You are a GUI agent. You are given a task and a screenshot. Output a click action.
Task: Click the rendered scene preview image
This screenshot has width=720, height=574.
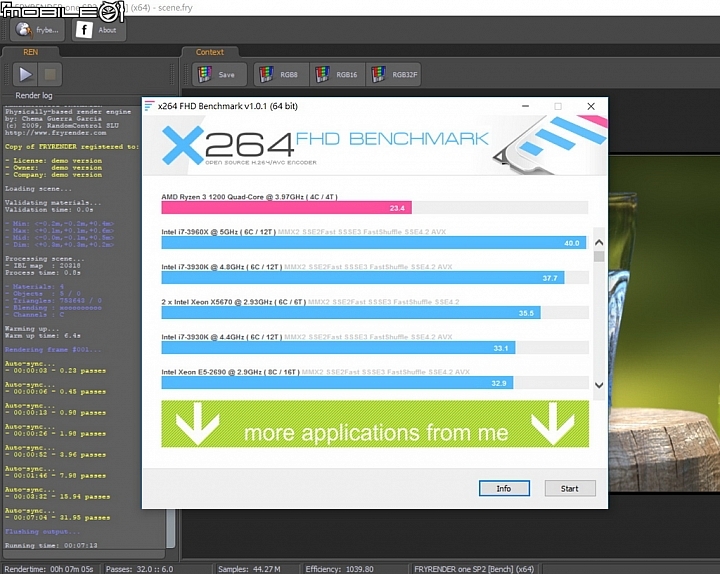pos(664,324)
